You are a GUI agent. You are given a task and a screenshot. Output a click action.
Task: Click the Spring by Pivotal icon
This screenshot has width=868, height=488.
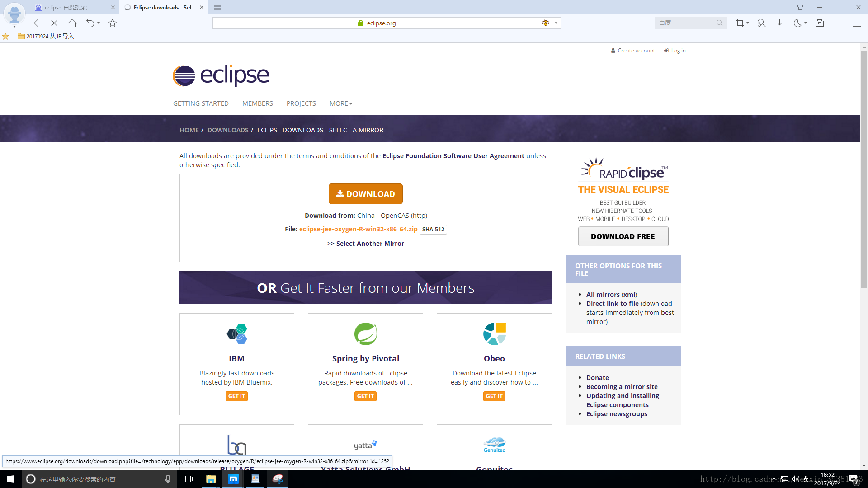click(365, 333)
